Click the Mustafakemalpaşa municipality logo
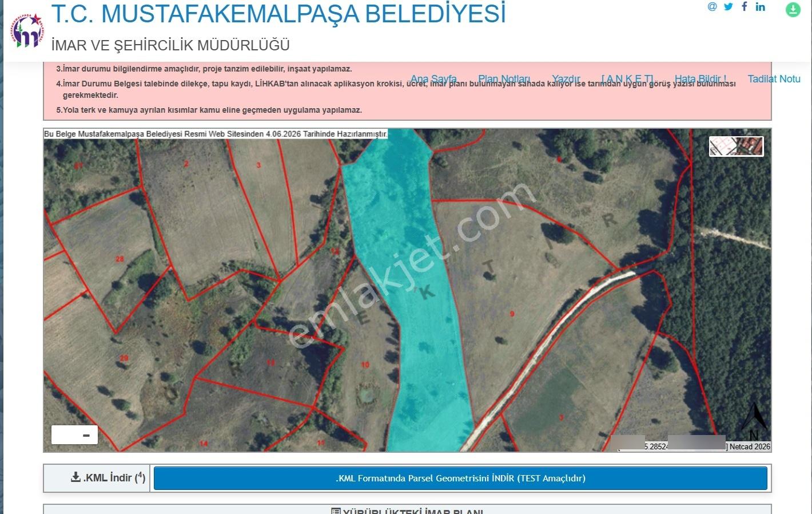Image resolution: width=812 pixels, height=514 pixels. click(x=26, y=31)
